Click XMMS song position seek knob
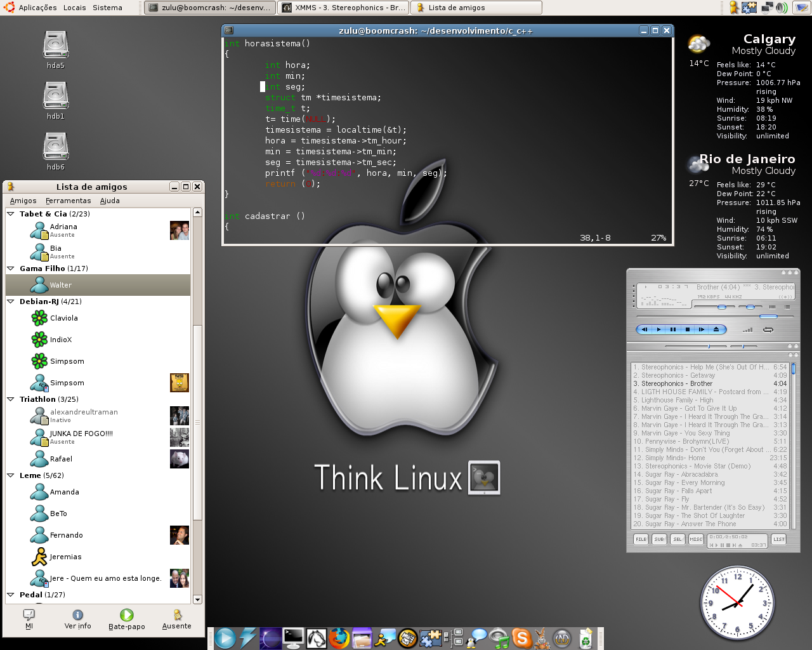The height and width of the screenshot is (650, 812). coord(768,317)
